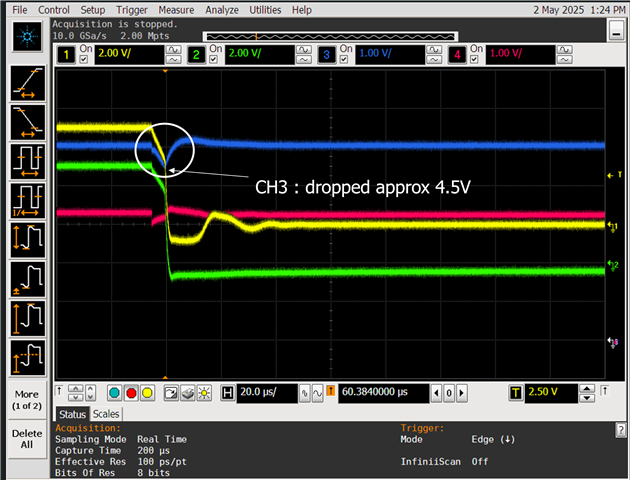This screenshot has height=480, width=630.
Task: Open the Help menu
Action: coord(302,10)
